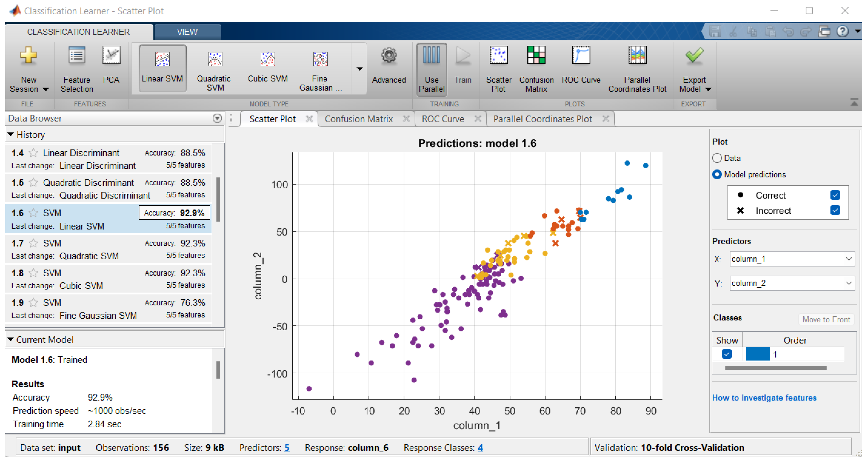Select the Data radio button
This screenshot has height=461, width=868.
coord(717,158)
